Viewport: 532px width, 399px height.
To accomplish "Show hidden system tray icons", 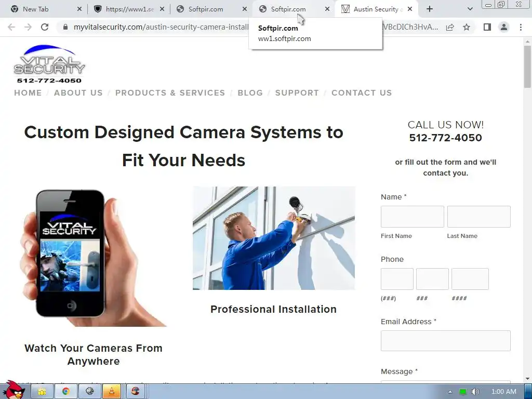I will [x=450, y=392].
